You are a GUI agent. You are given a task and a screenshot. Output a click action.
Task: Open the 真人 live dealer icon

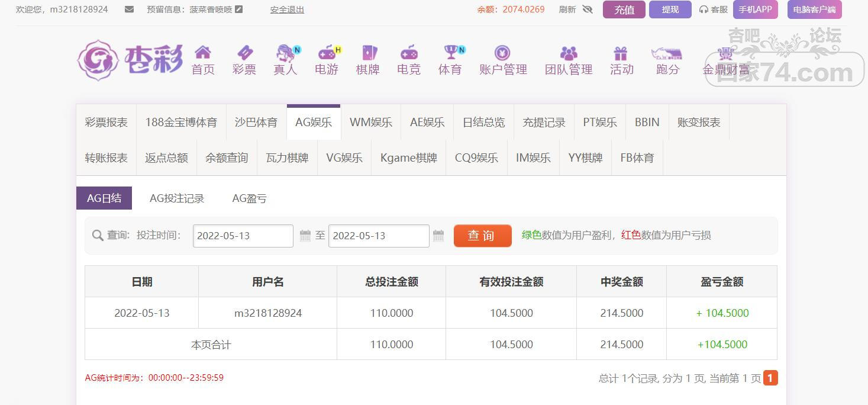tap(285, 53)
